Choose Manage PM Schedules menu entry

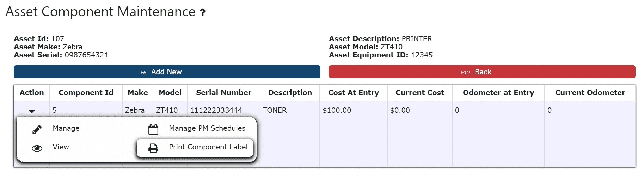tap(207, 128)
